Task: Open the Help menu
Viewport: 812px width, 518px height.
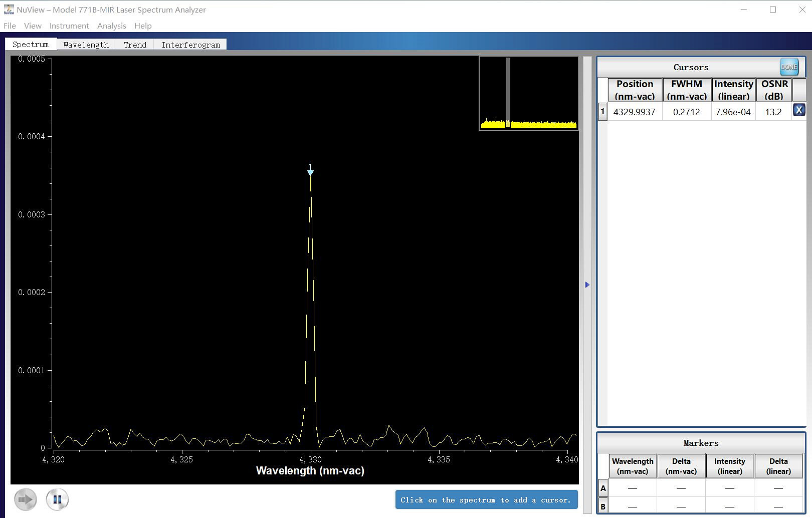Action: (143, 26)
